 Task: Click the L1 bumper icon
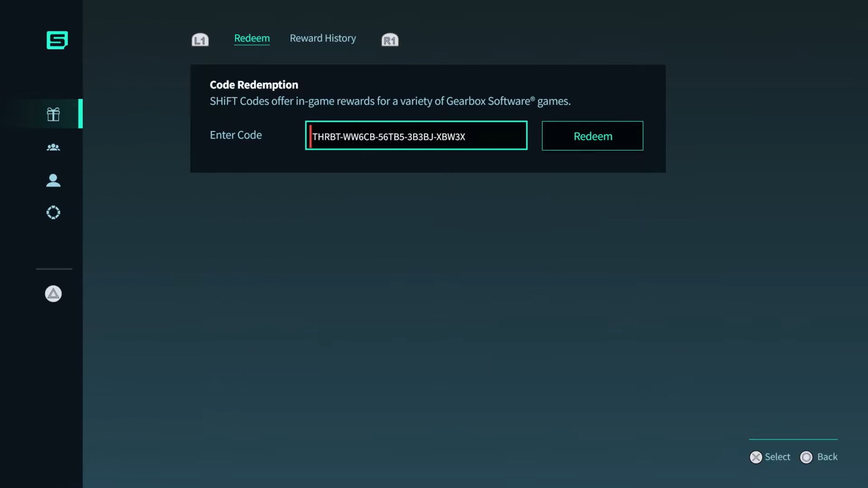pyautogui.click(x=200, y=40)
